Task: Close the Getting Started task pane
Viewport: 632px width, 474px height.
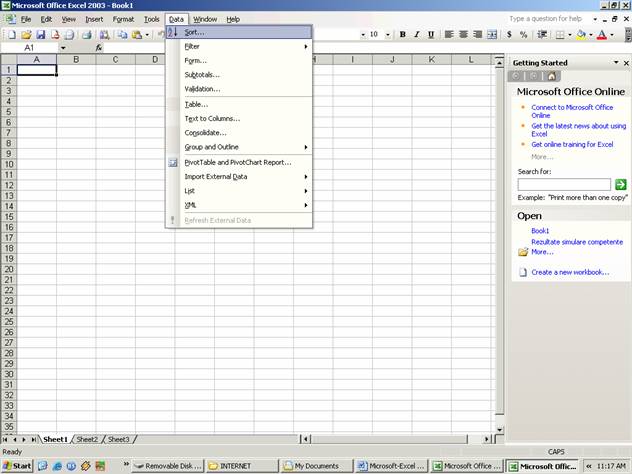Action: pos(626,63)
